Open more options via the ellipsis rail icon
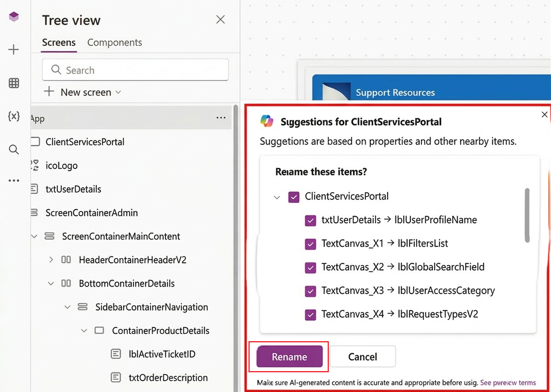The height and width of the screenshot is (392, 551). [14, 180]
